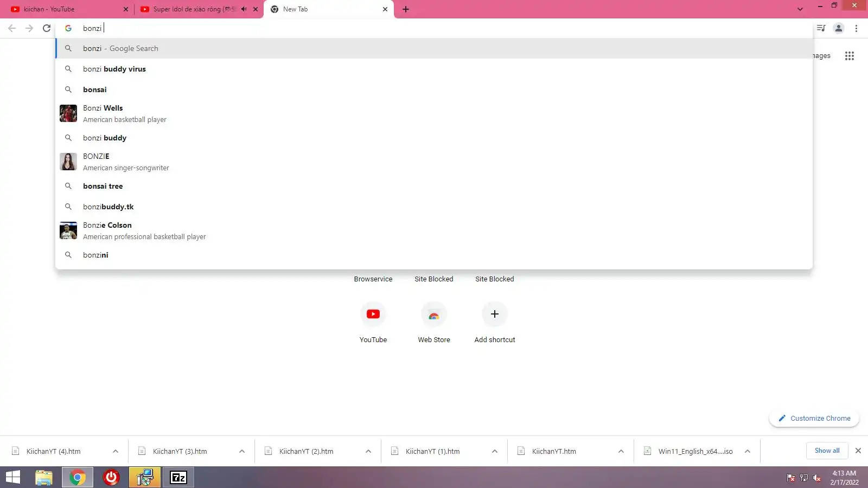Click the Bonzi Wells thumbnail photo
868x488 pixels.
pos(68,113)
